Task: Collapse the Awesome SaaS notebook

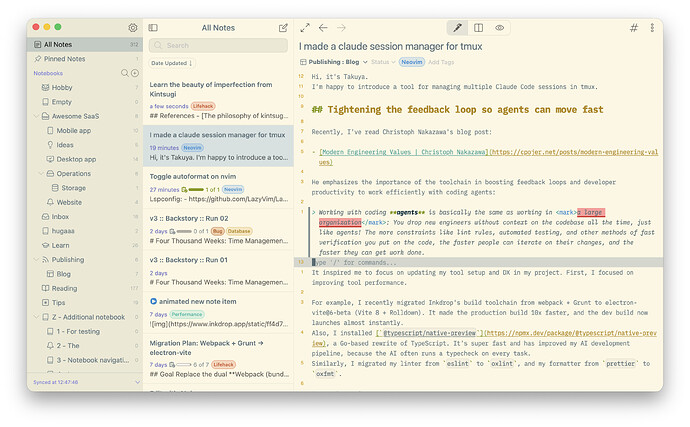Action: (36, 116)
